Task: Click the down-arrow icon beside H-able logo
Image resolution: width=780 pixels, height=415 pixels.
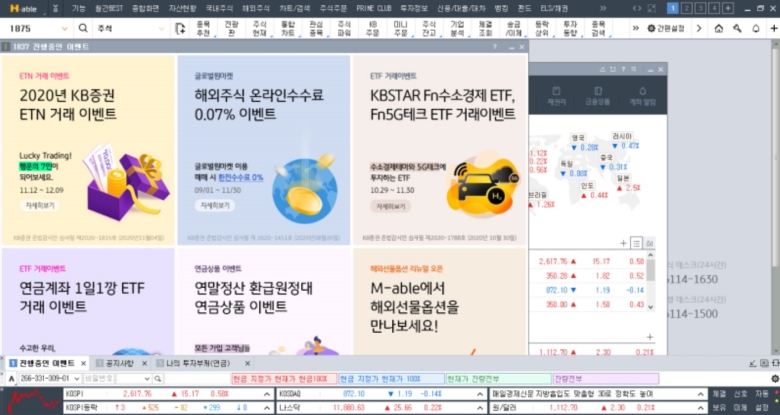Action: tap(55, 8)
